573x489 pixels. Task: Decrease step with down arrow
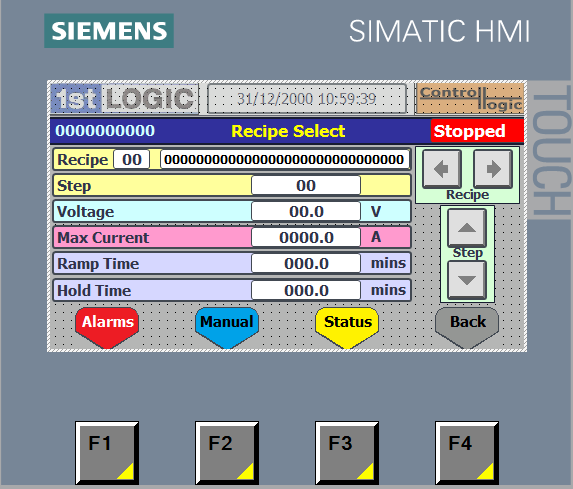467,280
